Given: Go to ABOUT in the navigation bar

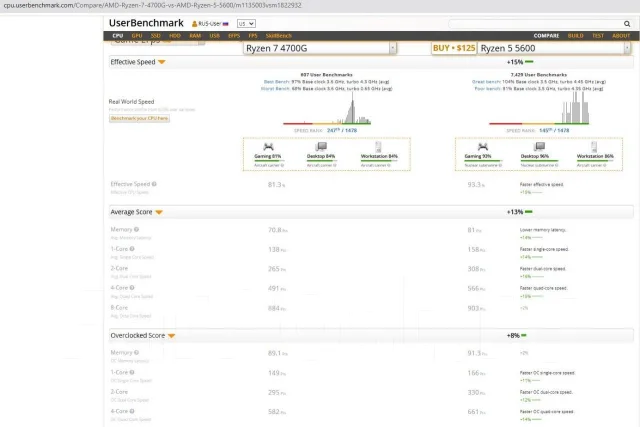Looking at the screenshot, I should [x=621, y=36].
